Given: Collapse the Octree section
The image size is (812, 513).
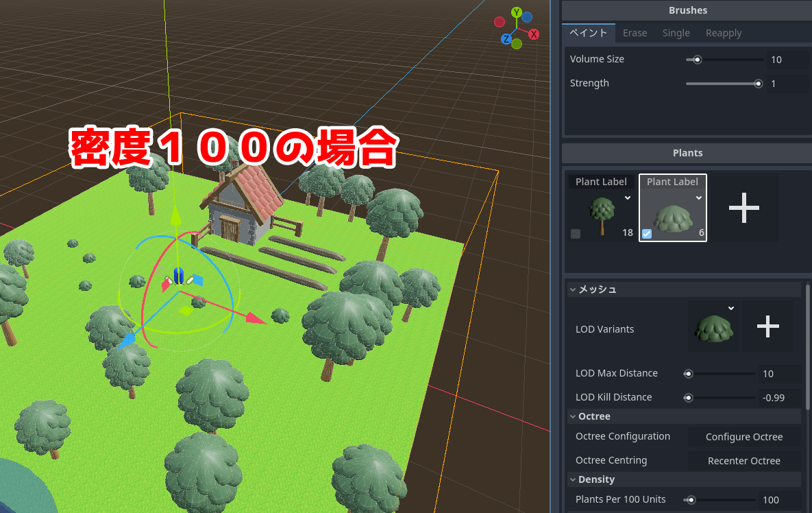Looking at the screenshot, I should tap(684, 416).
